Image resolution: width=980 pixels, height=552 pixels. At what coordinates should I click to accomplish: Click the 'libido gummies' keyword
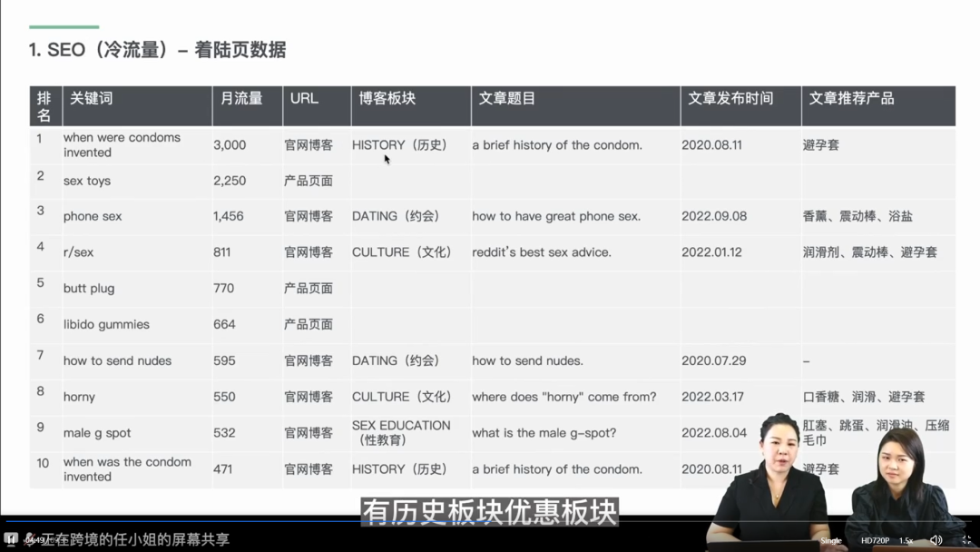pyautogui.click(x=106, y=324)
